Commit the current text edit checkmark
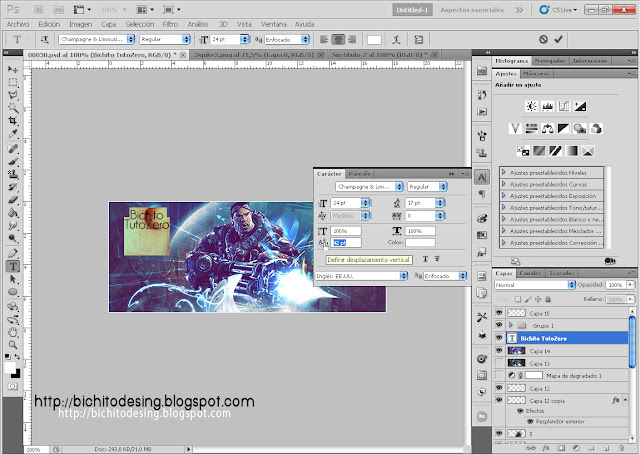 coord(558,39)
